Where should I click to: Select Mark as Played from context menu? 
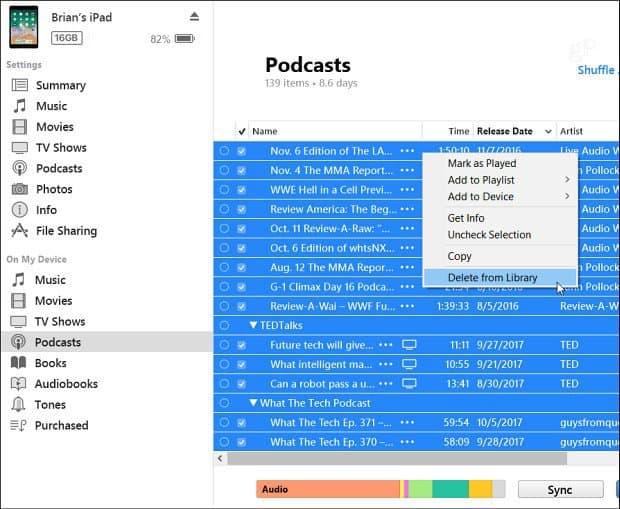click(481, 163)
